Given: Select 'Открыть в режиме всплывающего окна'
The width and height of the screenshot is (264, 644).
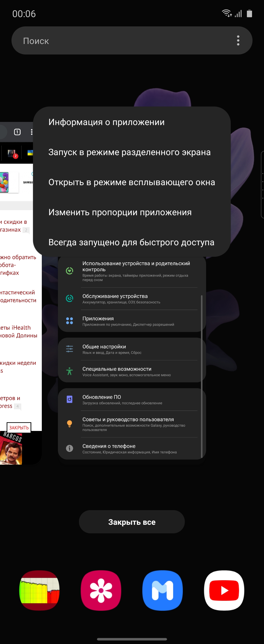Looking at the screenshot, I should click(x=132, y=182).
